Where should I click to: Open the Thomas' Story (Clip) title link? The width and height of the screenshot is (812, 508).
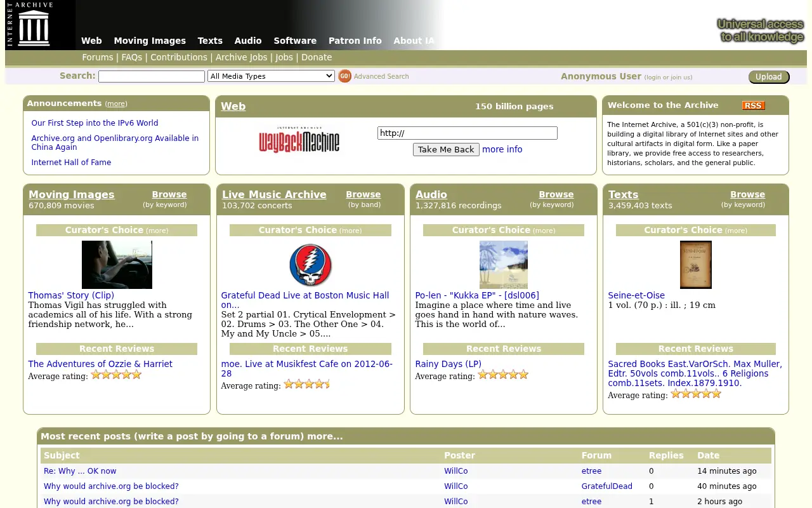click(x=71, y=295)
